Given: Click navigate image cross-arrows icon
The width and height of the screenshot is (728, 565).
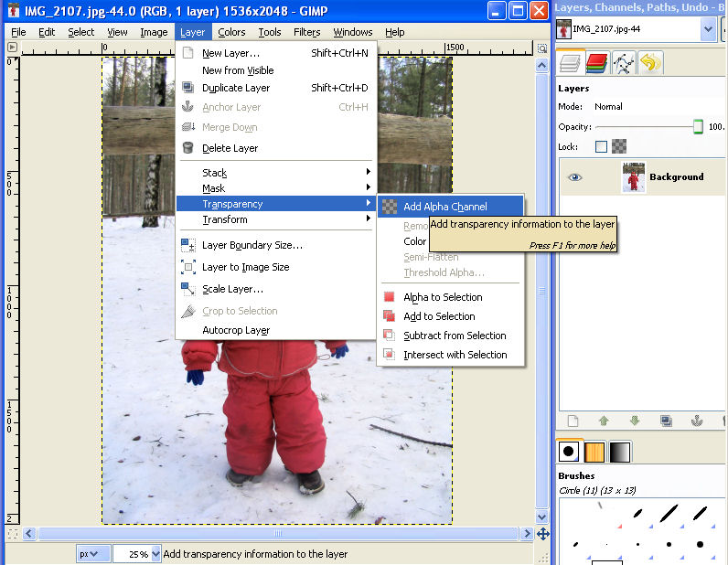Looking at the screenshot, I should pos(542,534).
